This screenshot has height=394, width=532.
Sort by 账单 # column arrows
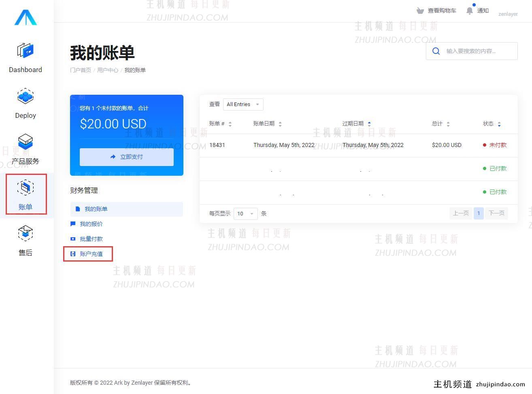coord(230,124)
